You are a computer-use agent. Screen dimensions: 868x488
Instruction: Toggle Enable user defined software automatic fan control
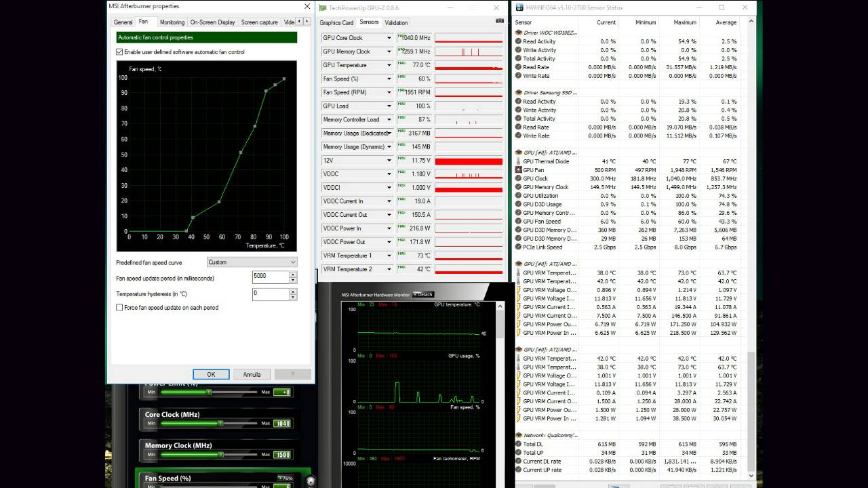click(120, 52)
